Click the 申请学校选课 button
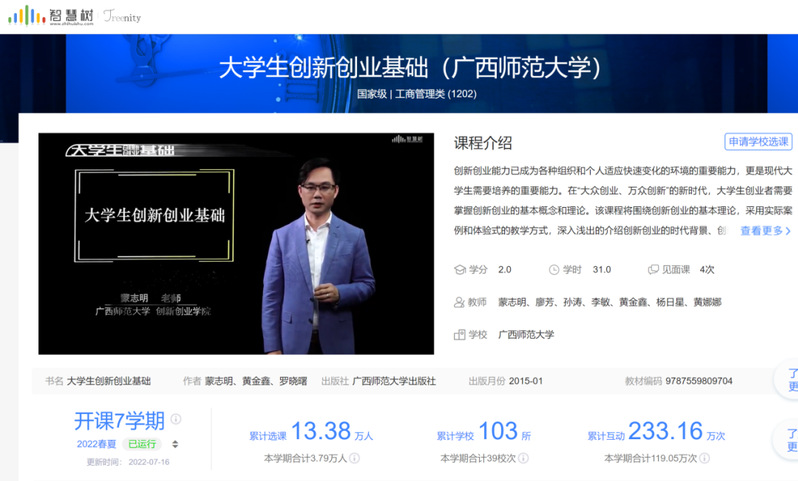The image size is (798, 481). pyautogui.click(x=758, y=142)
